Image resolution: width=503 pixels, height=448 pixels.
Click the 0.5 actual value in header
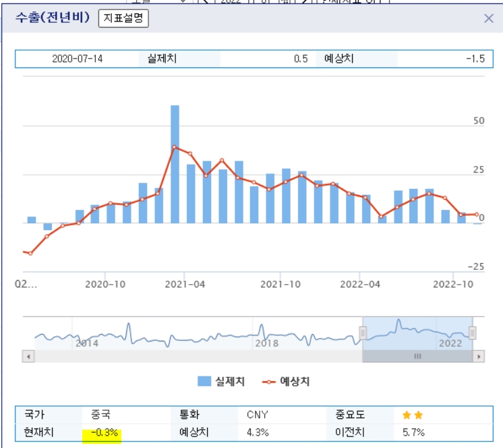[x=301, y=59]
